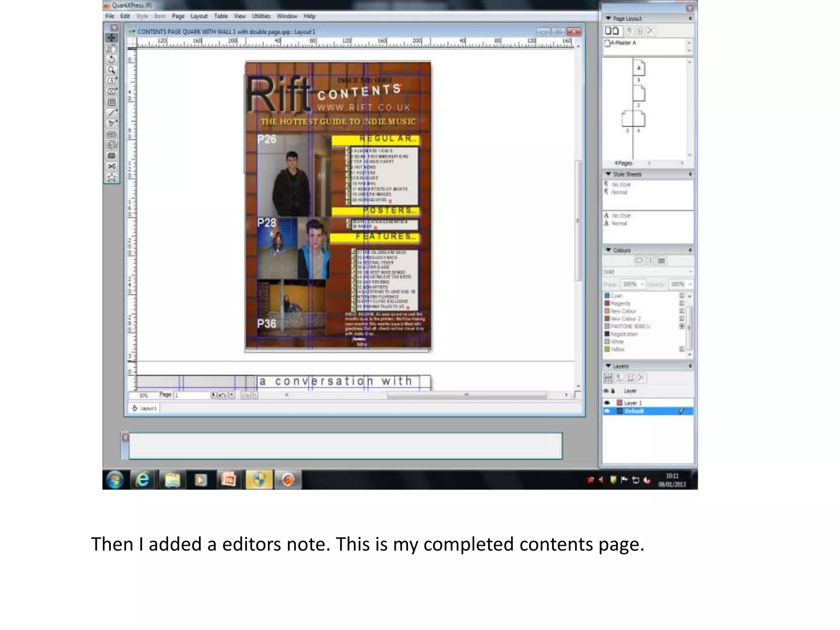Collapse the Layers panel

point(609,366)
